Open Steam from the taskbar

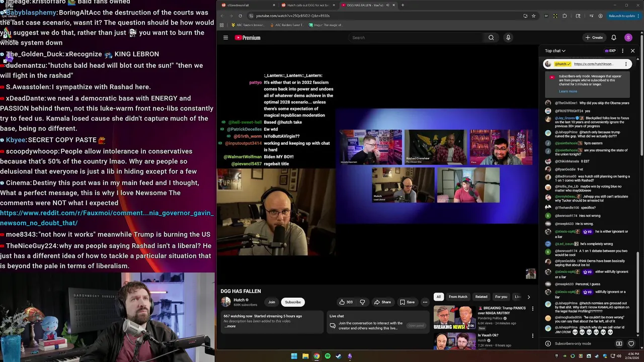point(339,356)
